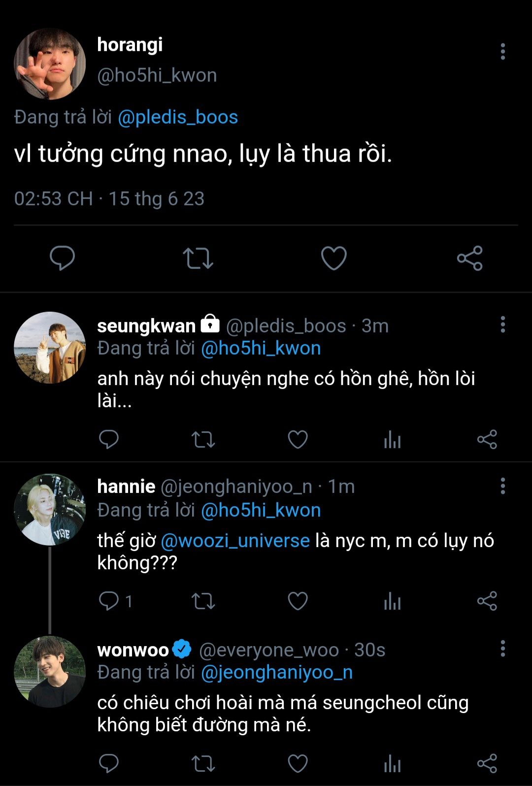Share horangi's main tweet
This screenshot has width=532, height=786.
pyautogui.click(x=470, y=258)
